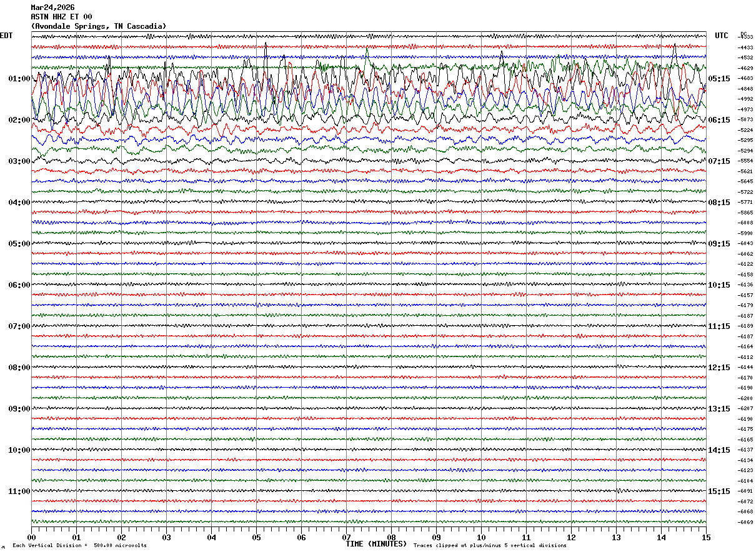
Task: Click the DC offset value -4629
Action: coord(746,68)
